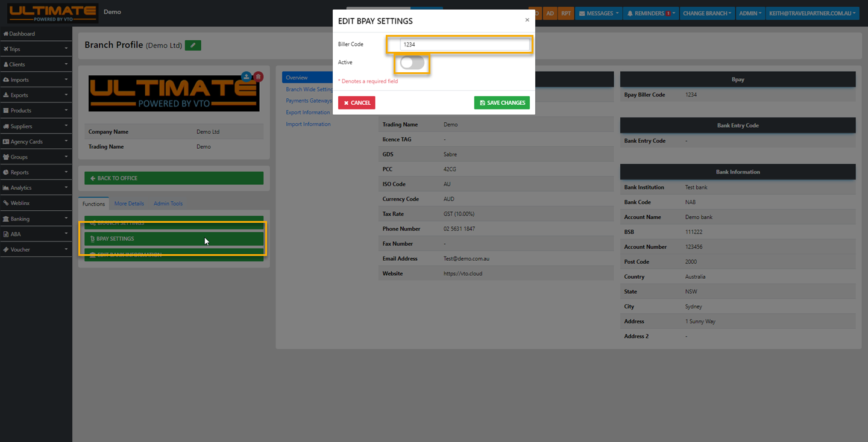Switch to the Admin Tools tab
This screenshot has width=868, height=442.
coord(168,204)
